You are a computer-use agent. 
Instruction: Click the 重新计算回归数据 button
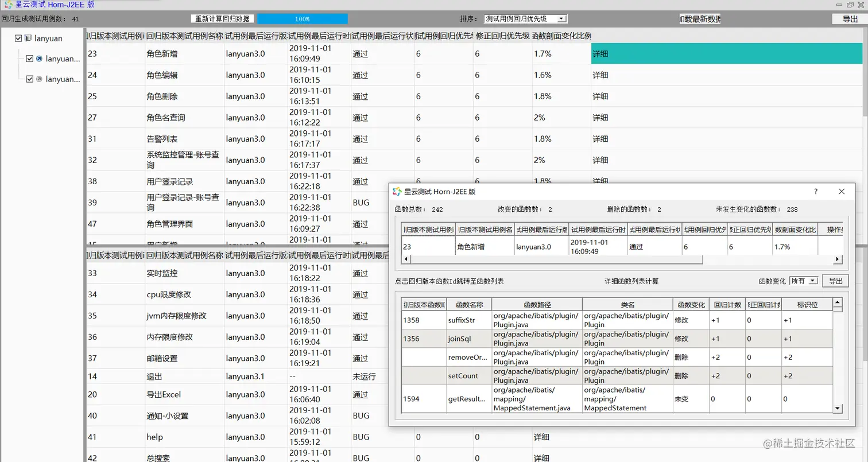coord(223,19)
